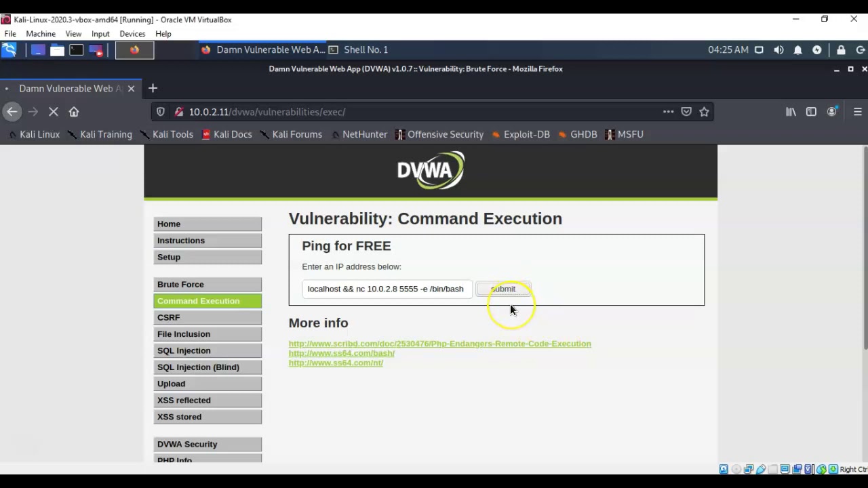Open the VirtualBox Machine menu
The height and width of the screenshot is (488, 868).
(x=41, y=34)
